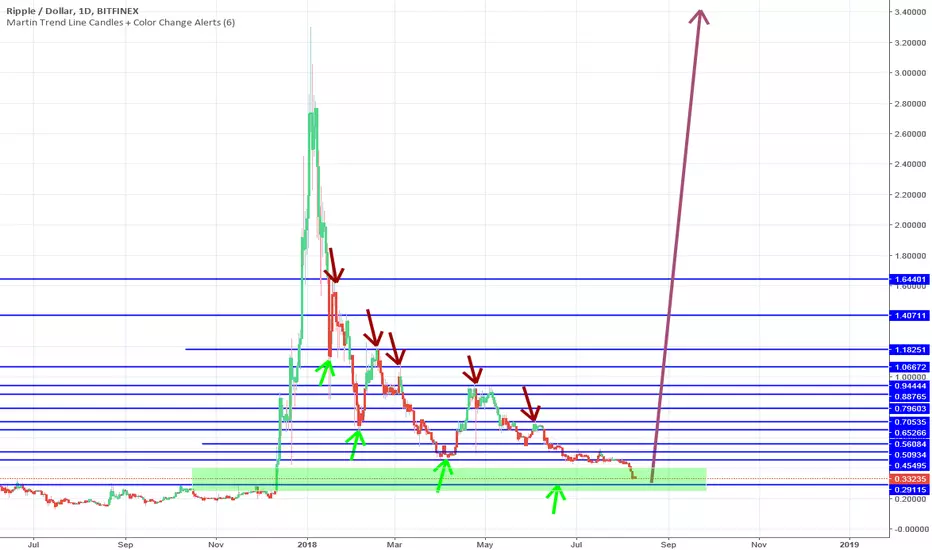Select the 1.18251 price line label
Screen dimensions: 932x550
(x=908, y=350)
